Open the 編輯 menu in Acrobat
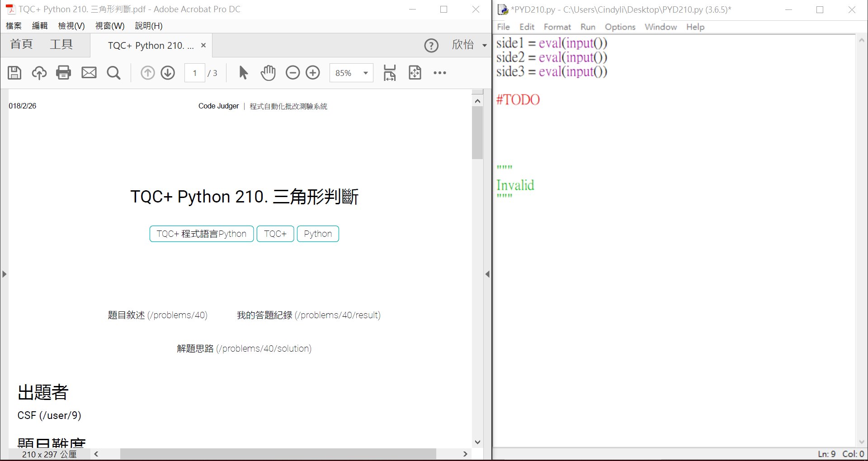 pyautogui.click(x=40, y=26)
